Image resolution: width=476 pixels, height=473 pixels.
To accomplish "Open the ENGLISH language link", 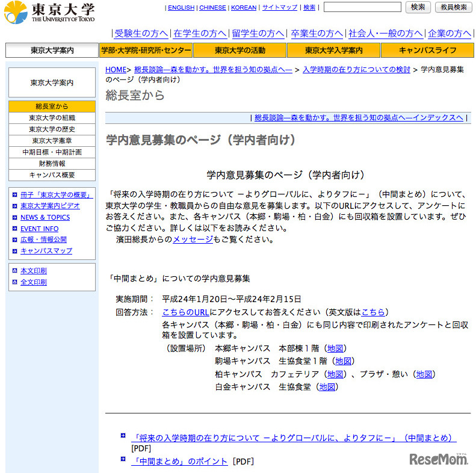I will click(181, 8).
